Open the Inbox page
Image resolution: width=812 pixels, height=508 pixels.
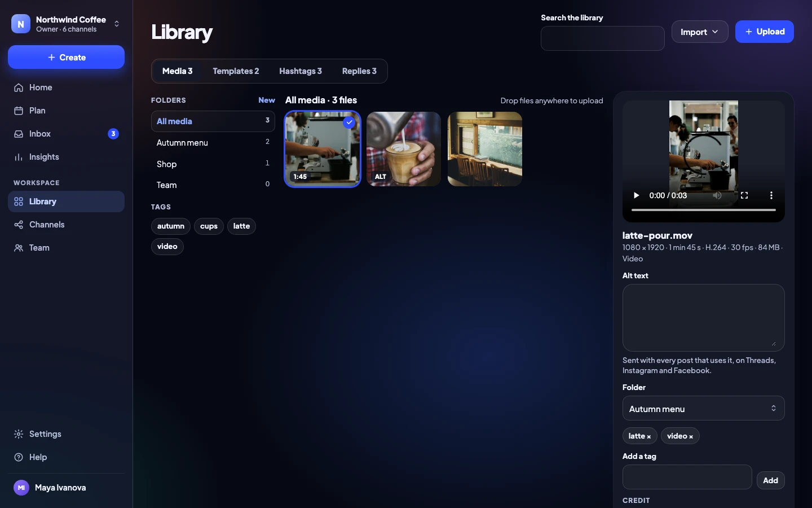[x=66, y=134]
